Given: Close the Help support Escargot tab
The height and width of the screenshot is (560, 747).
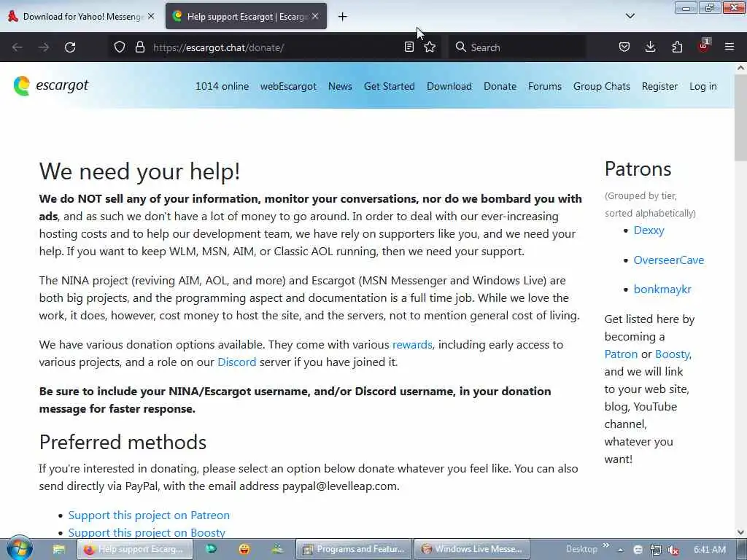Looking at the screenshot, I should (315, 16).
